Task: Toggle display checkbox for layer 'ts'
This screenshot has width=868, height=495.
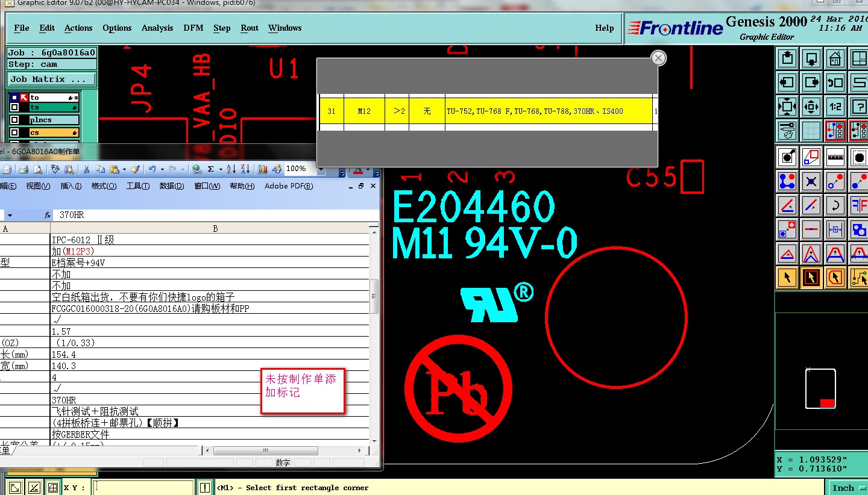Action: coord(14,107)
